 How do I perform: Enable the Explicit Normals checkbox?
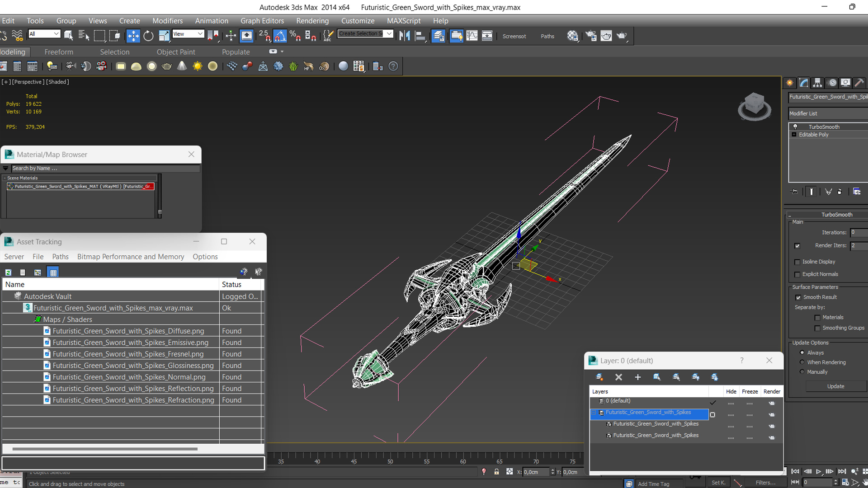point(797,275)
